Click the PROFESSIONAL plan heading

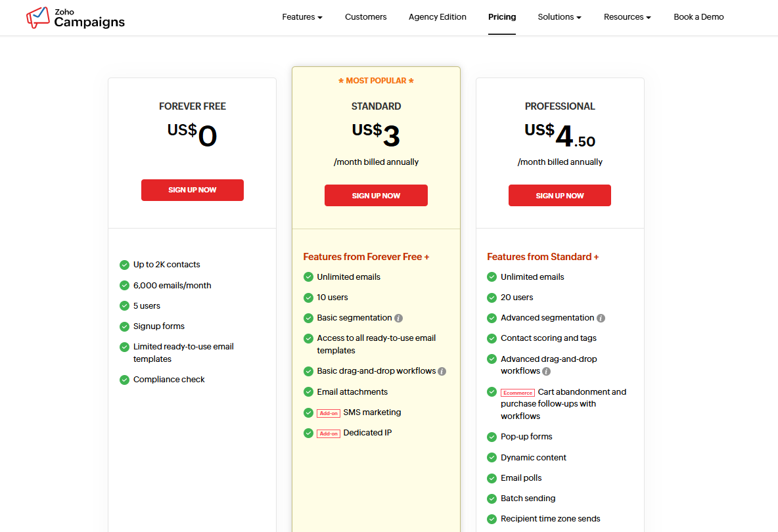tap(560, 106)
